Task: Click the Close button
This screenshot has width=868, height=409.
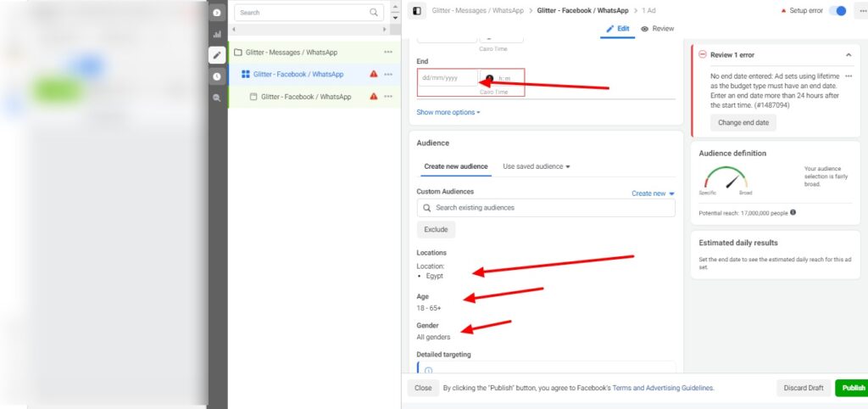Action: coord(423,388)
